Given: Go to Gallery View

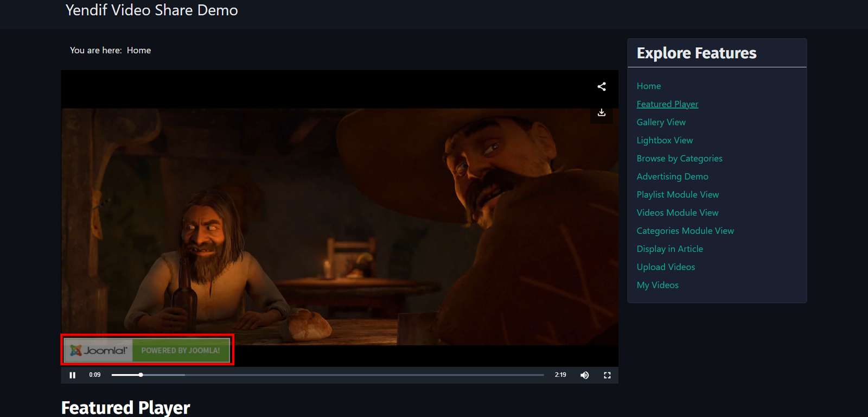Looking at the screenshot, I should tap(661, 122).
